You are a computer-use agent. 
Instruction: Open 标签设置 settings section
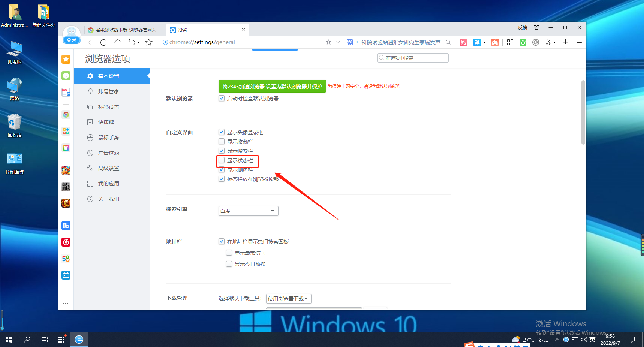click(112, 107)
